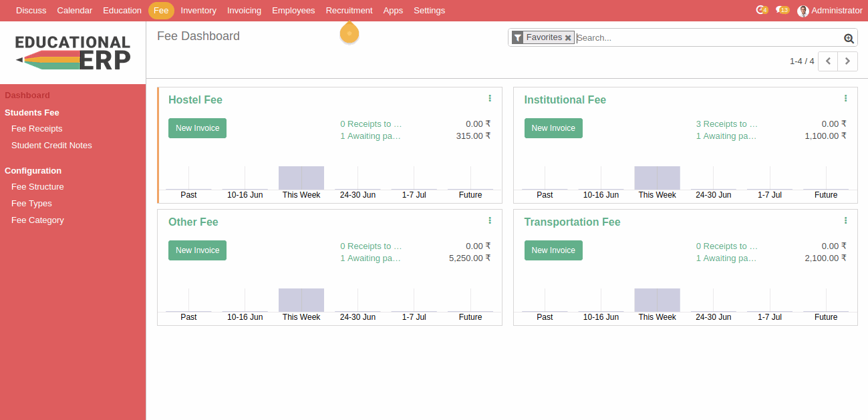Image resolution: width=868 pixels, height=420 pixels.
Task: Open Fee Receipts in sidebar
Action: pos(37,129)
